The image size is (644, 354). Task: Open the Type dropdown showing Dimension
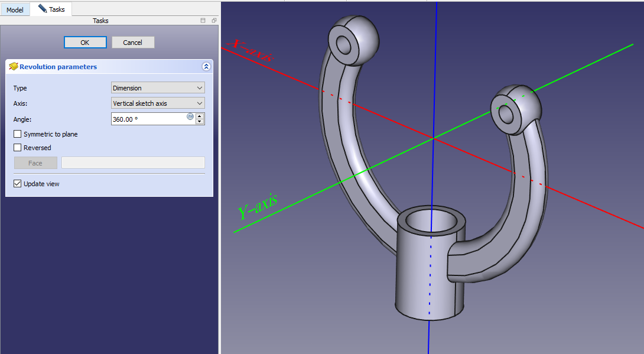(158, 88)
